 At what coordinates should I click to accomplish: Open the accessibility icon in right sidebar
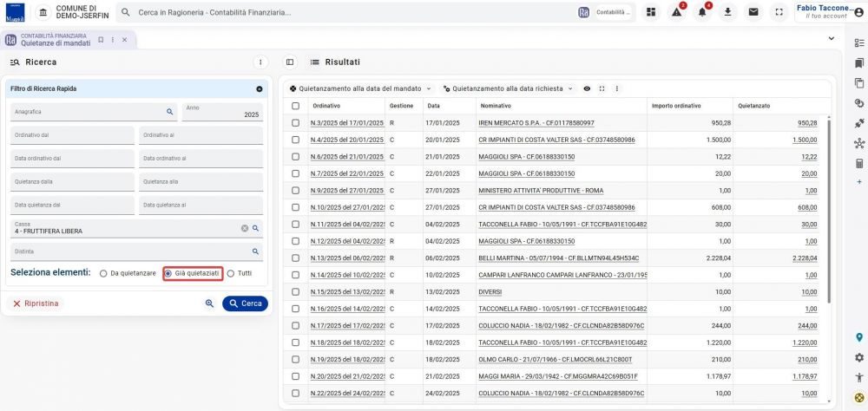(859, 377)
